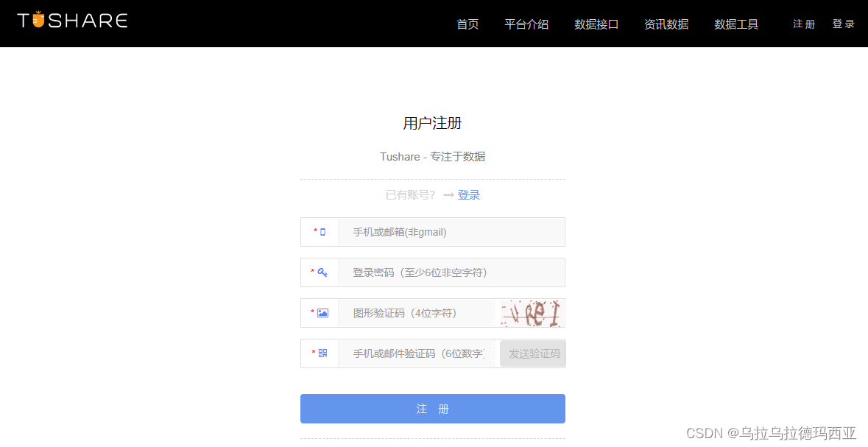Image resolution: width=868 pixels, height=447 pixels.
Task: Open the 资讯数据 nav item
Action: [666, 24]
